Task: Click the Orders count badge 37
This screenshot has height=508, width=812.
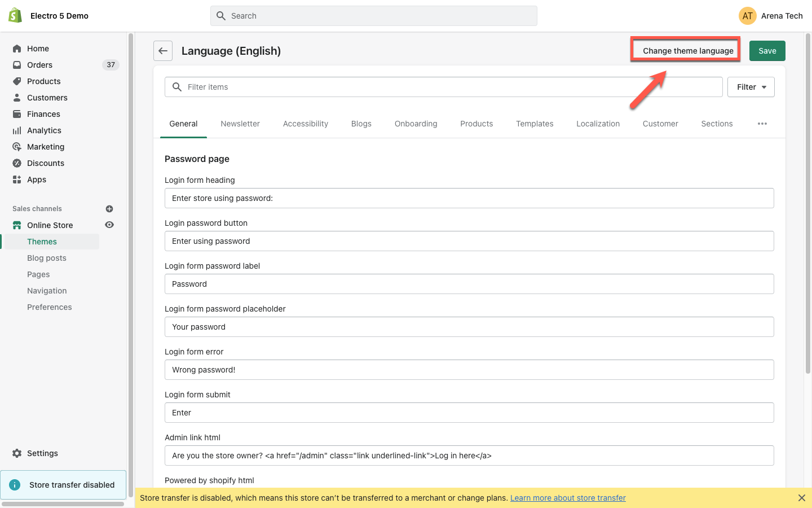Action: pos(111,65)
